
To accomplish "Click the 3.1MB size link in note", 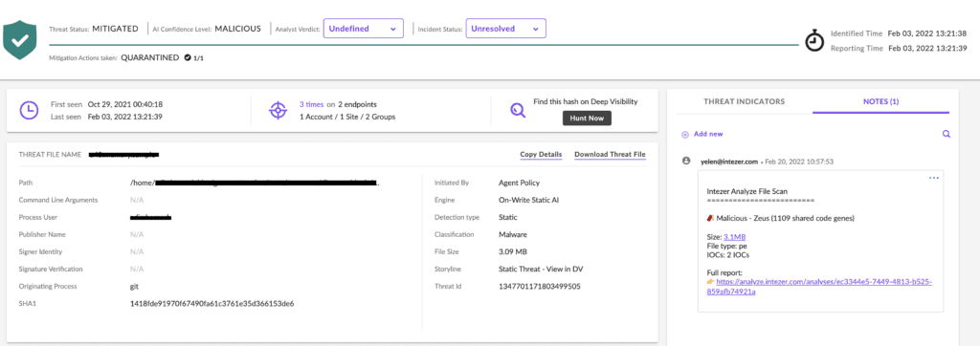I will click(734, 237).
